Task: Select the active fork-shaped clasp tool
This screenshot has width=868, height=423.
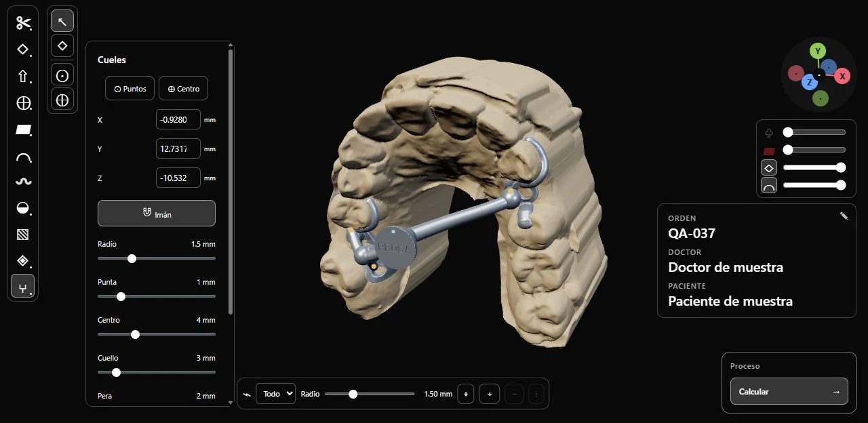Action: (24, 287)
